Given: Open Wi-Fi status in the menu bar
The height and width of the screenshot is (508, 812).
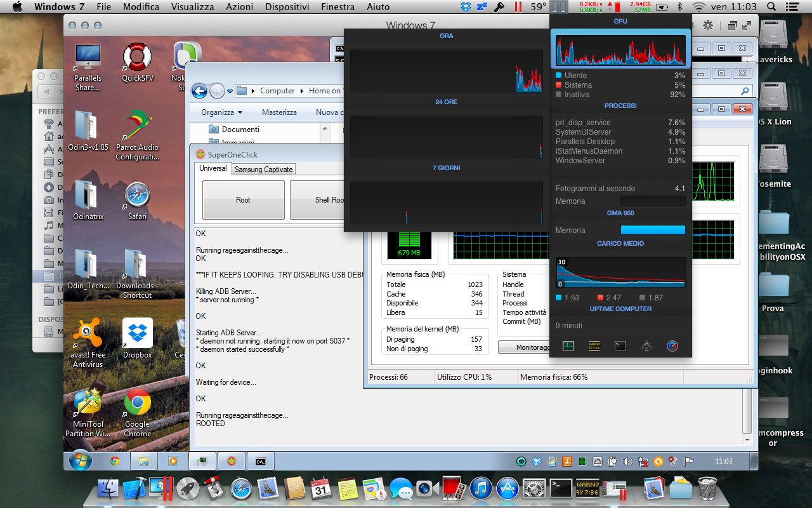Looking at the screenshot, I should pyautogui.click(x=699, y=7).
